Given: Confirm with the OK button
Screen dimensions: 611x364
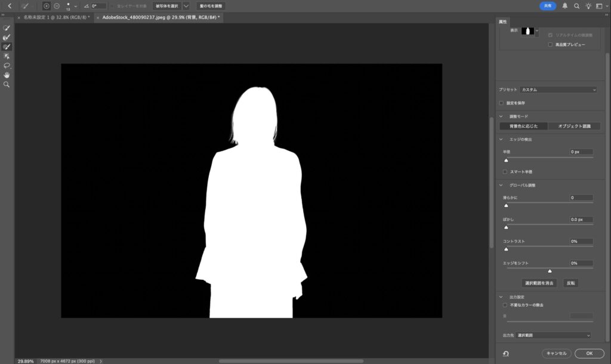Looking at the screenshot, I should pos(589,353).
